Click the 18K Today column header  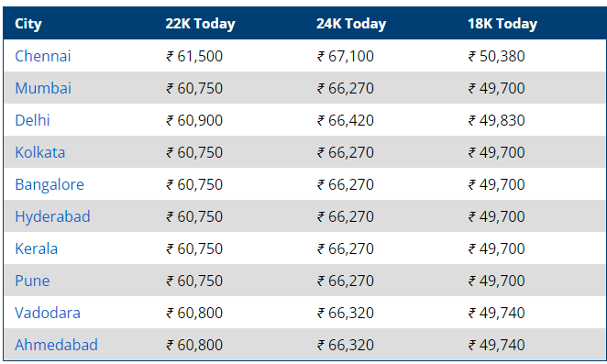(x=502, y=24)
